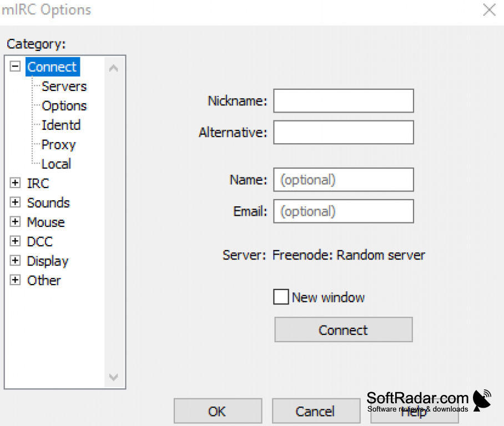Open the Servers subcategory
504x426 pixels.
tap(64, 87)
